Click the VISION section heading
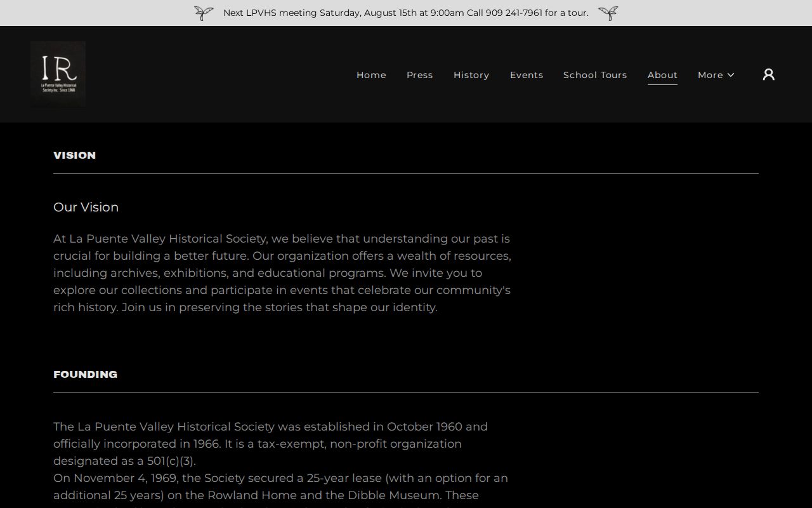The width and height of the screenshot is (812, 508). (x=75, y=156)
